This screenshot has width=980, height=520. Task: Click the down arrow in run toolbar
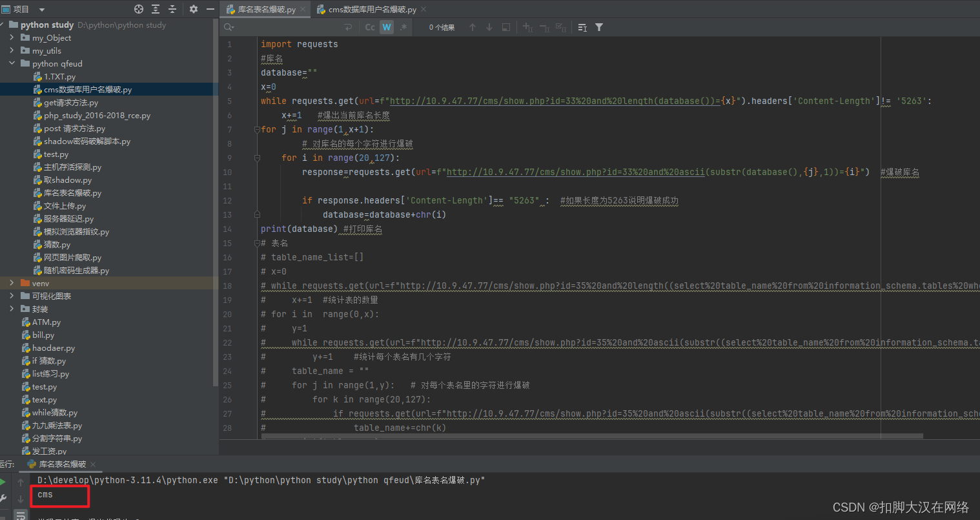(21, 499)
